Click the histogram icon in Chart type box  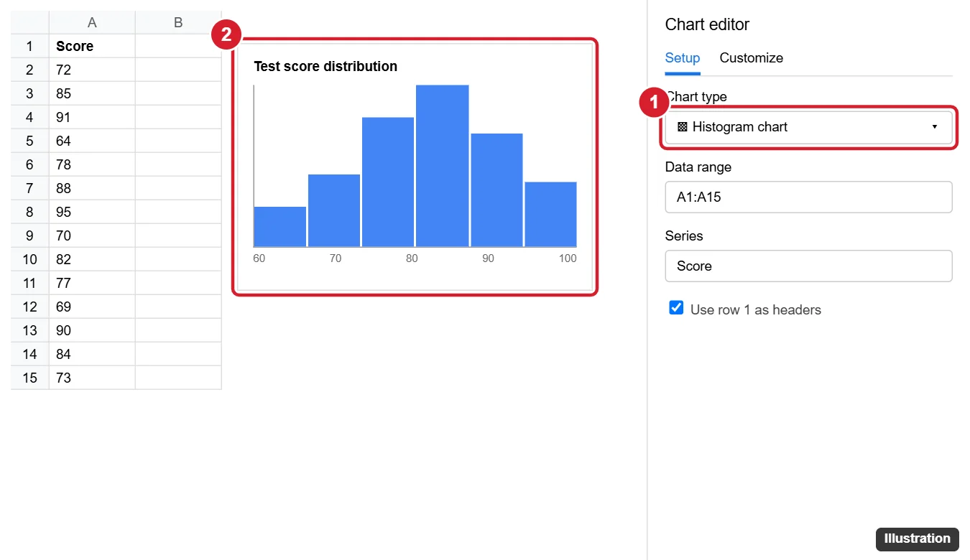683,127
